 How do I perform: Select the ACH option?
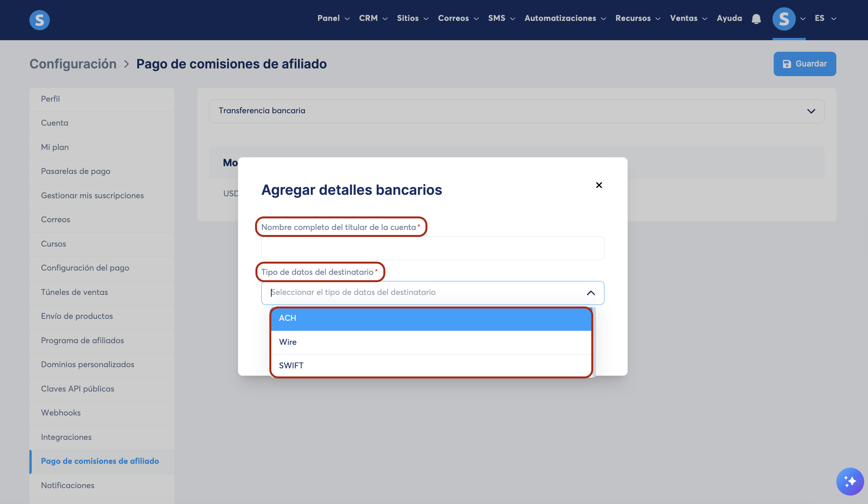(x=431, y=318)
